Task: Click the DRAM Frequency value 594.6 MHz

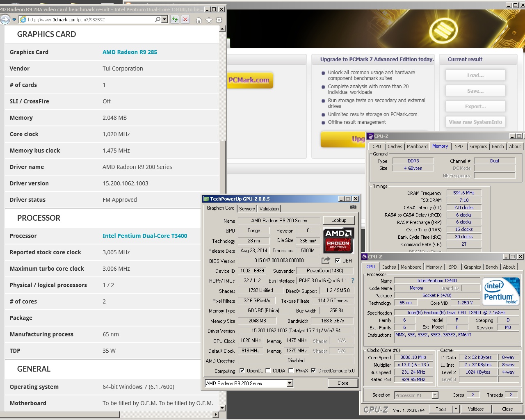Action: 464,193
